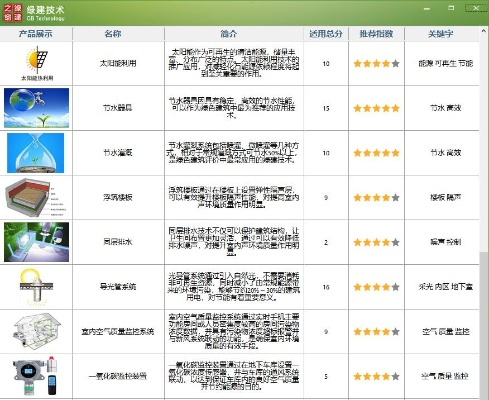The image size is (489, 400).
Task: Click the 节水灌溉 description text
Action: pos(234,153)
